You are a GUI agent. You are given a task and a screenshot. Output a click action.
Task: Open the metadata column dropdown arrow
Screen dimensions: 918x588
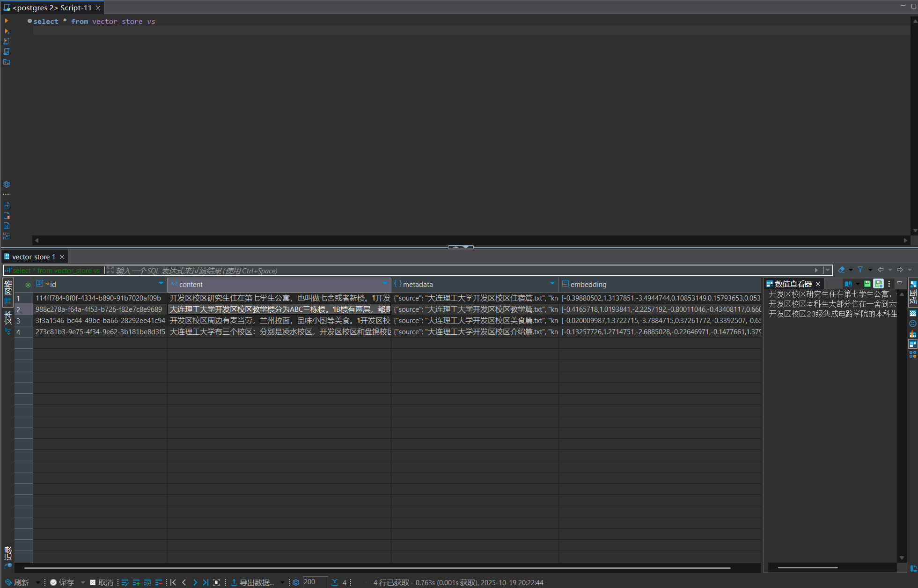pyautogui.click(x=552, y=283)
